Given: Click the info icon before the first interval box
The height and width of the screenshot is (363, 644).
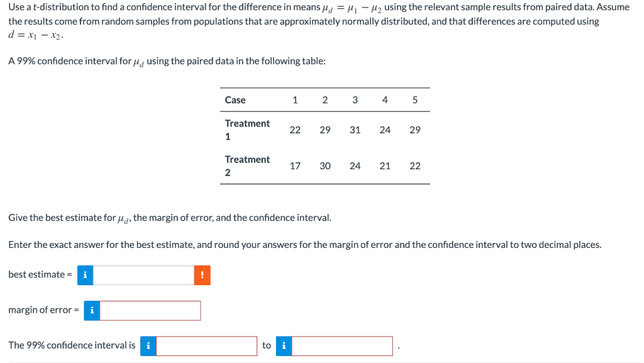Looking at the screenshot, I should pyautogui.click(x=148, y=345).
